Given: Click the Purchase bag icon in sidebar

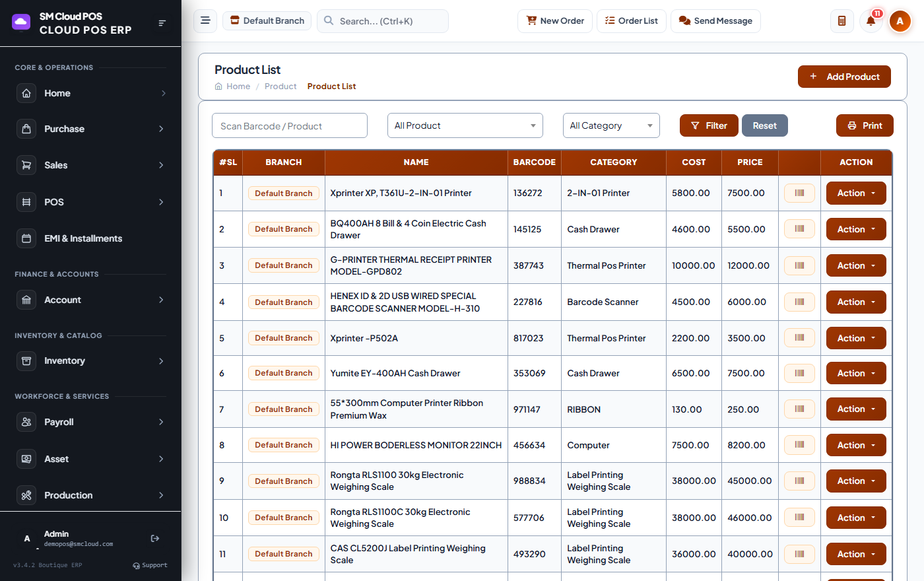Looking at the screenshot, I should click(26, 129).
